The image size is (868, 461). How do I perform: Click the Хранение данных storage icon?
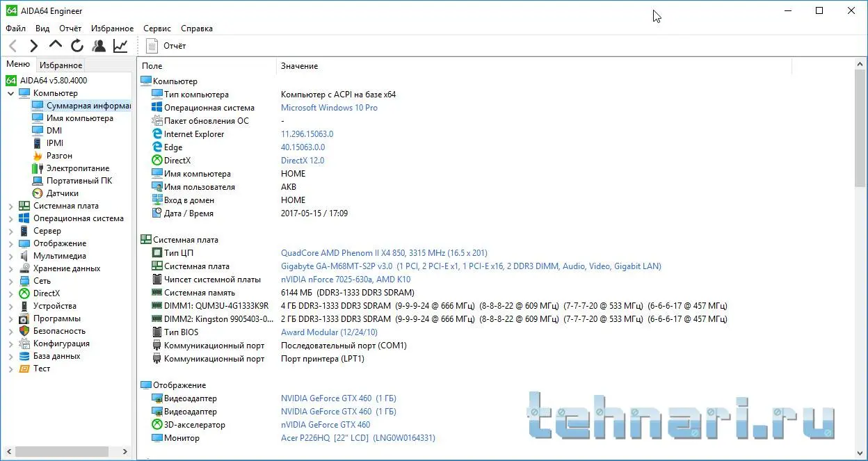(24, 268)
